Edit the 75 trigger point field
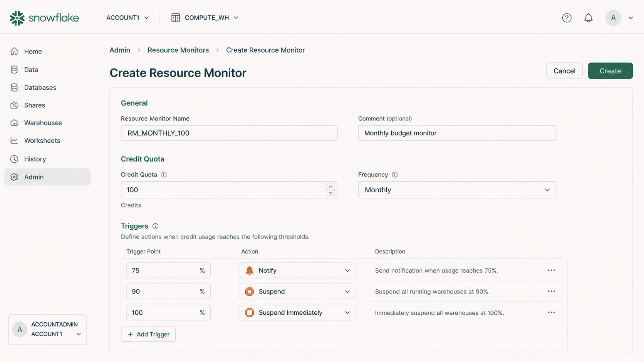 point(168,270)
